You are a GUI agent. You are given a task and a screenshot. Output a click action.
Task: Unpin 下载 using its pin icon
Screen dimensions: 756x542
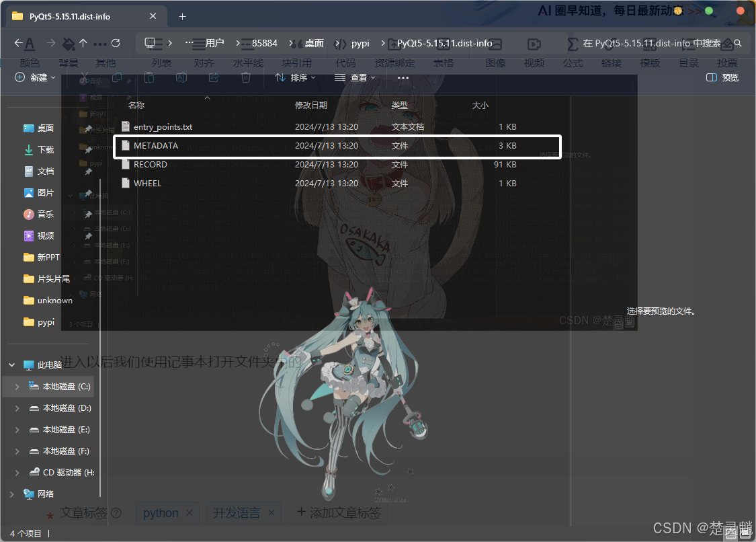click(x=88, y=150)
